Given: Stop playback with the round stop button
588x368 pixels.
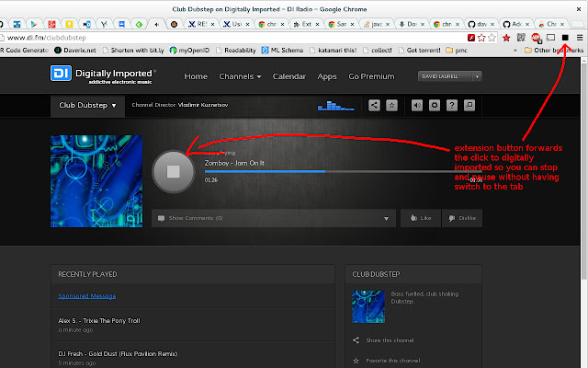Looking at the screenshot, I should pos(174,172).
